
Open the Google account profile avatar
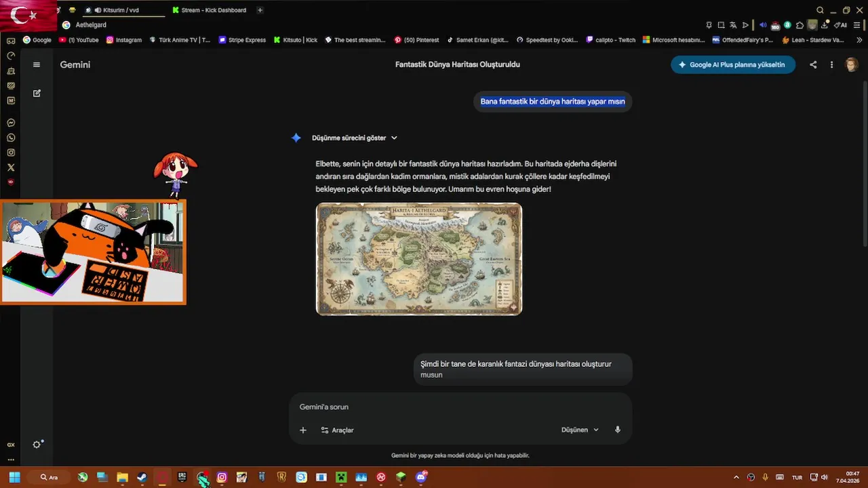851,65
